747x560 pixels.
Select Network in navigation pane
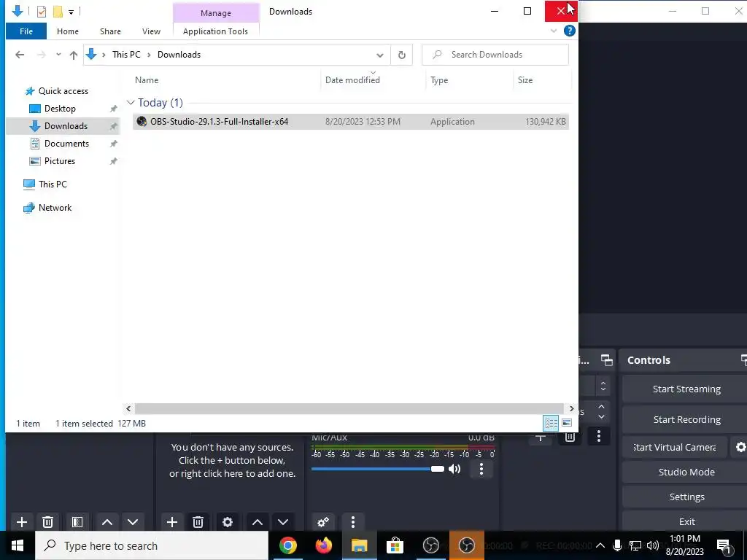(x=55, y=208)
